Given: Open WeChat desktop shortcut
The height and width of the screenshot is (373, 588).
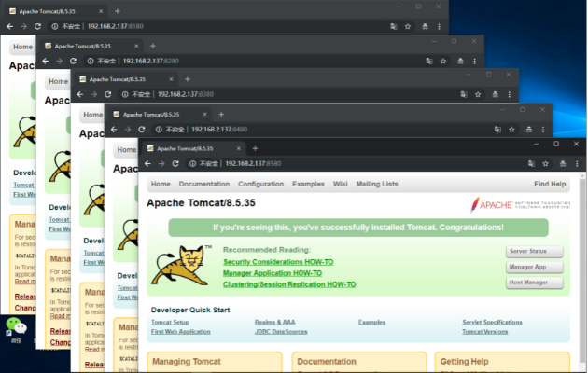Looking at the screenshot, I should [x=16, y=331].
